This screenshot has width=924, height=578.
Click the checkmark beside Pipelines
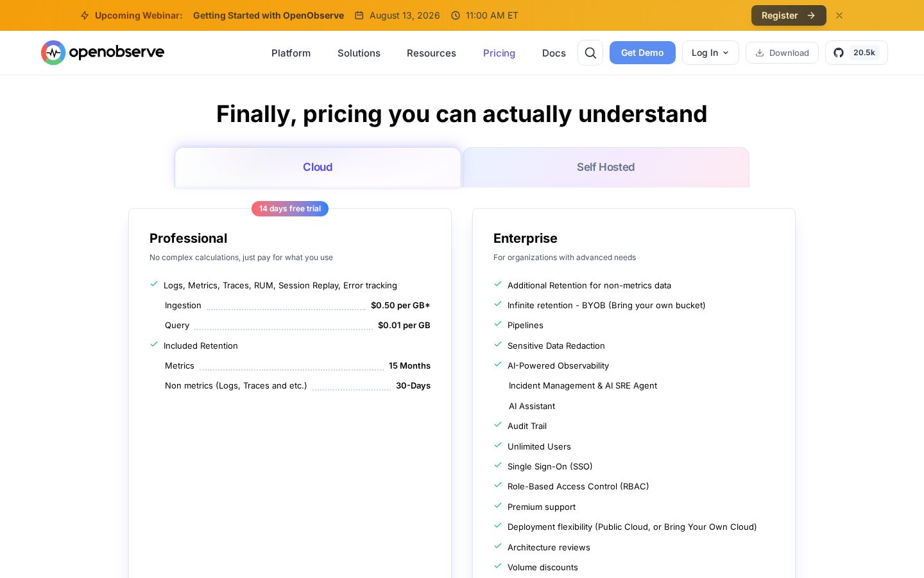tap(498, 324)
